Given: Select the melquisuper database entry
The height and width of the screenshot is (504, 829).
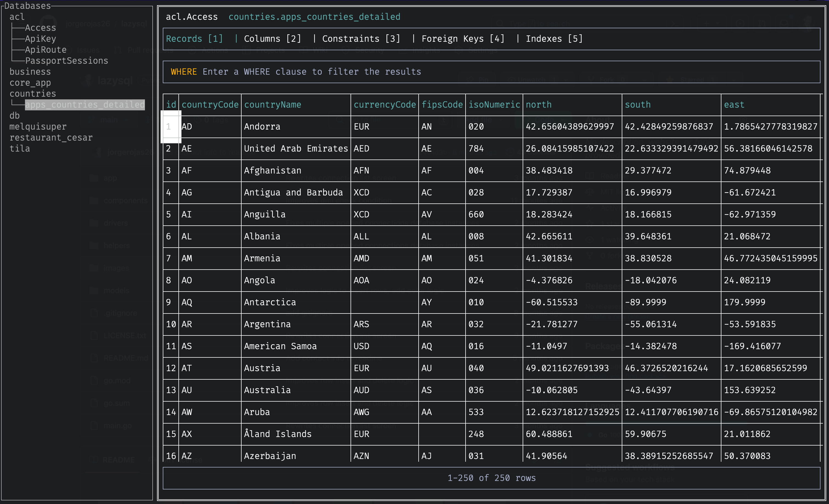Looking at the screenshot, I should (38, 126).
